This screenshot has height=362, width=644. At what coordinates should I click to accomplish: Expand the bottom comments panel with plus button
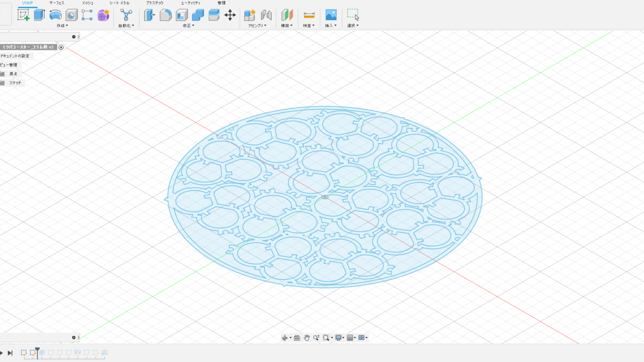[74, 337]
